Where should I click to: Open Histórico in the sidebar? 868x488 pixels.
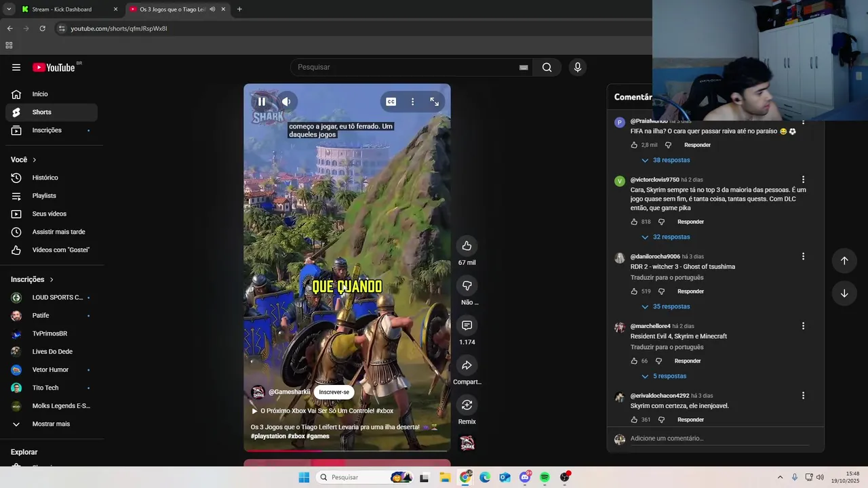(52, 178)
